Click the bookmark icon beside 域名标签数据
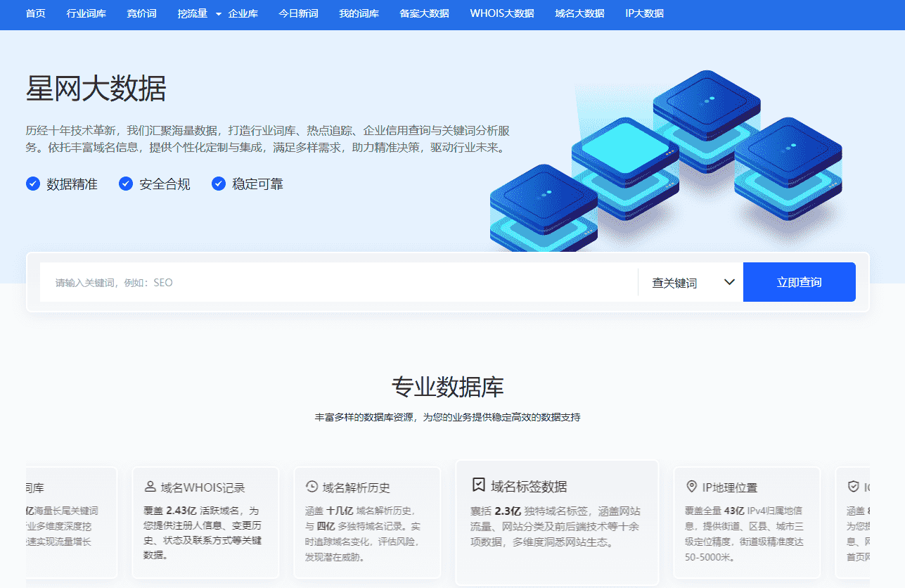The image size is (905, 588). pos(478,485)
